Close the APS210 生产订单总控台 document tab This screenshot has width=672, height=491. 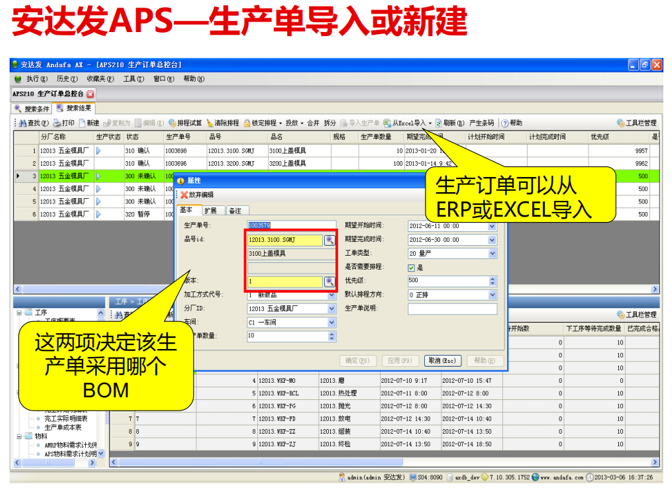(90, 93)
